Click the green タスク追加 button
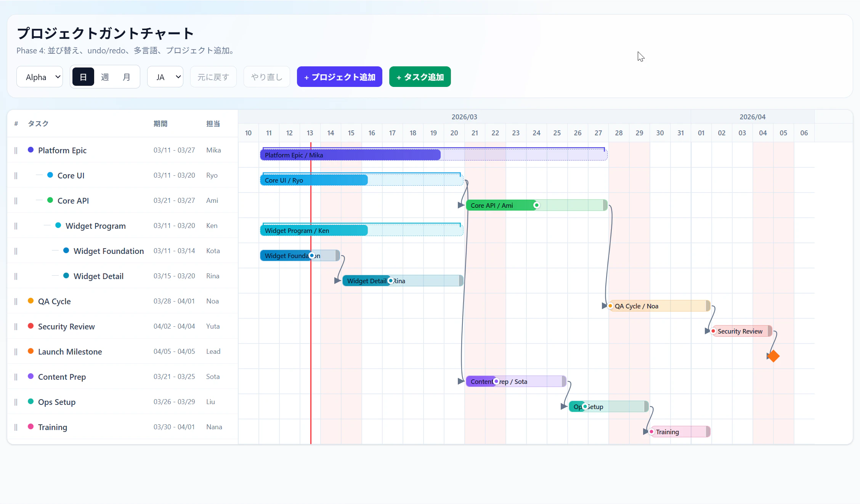This screenshot has width=860, height=504. pos(420,77)
